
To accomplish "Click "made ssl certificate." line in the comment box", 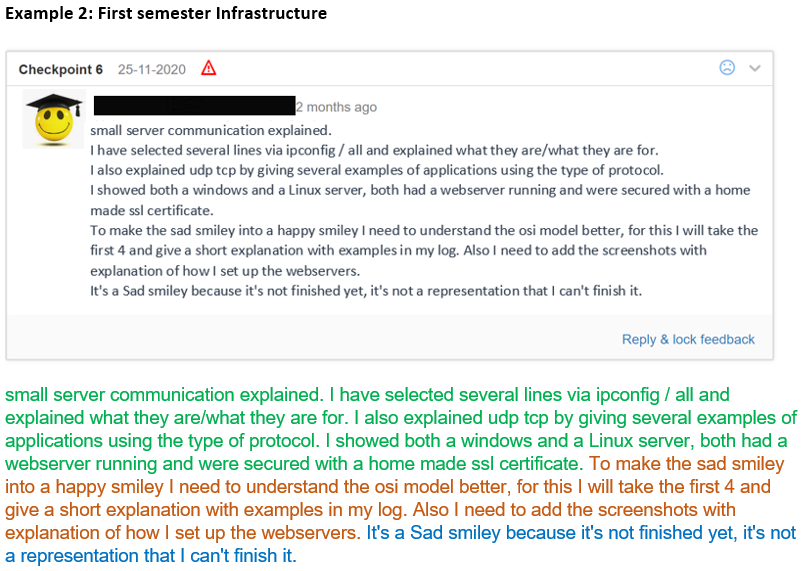I will pos(151,210).
